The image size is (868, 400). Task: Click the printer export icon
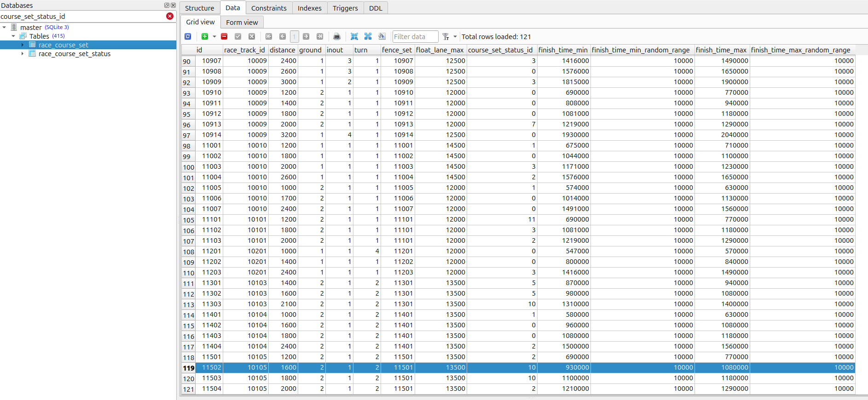337,36
